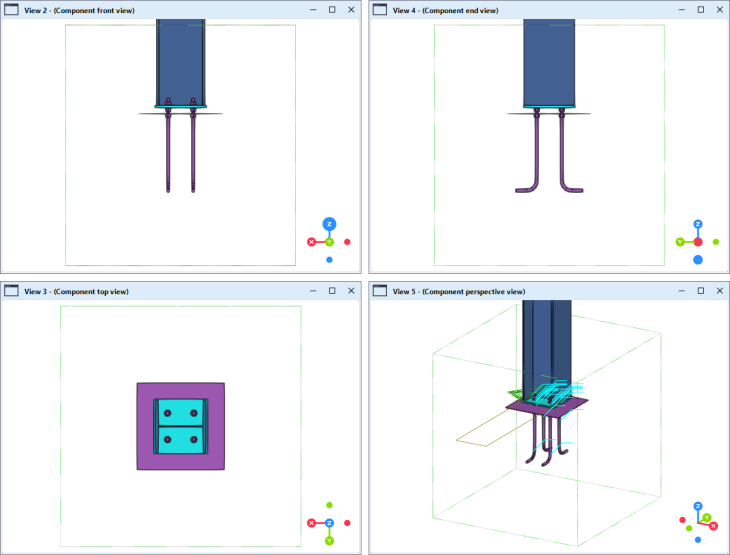
Task: Click the green Y axis in View 3 gizmo
Action: (x=330, y=541)
